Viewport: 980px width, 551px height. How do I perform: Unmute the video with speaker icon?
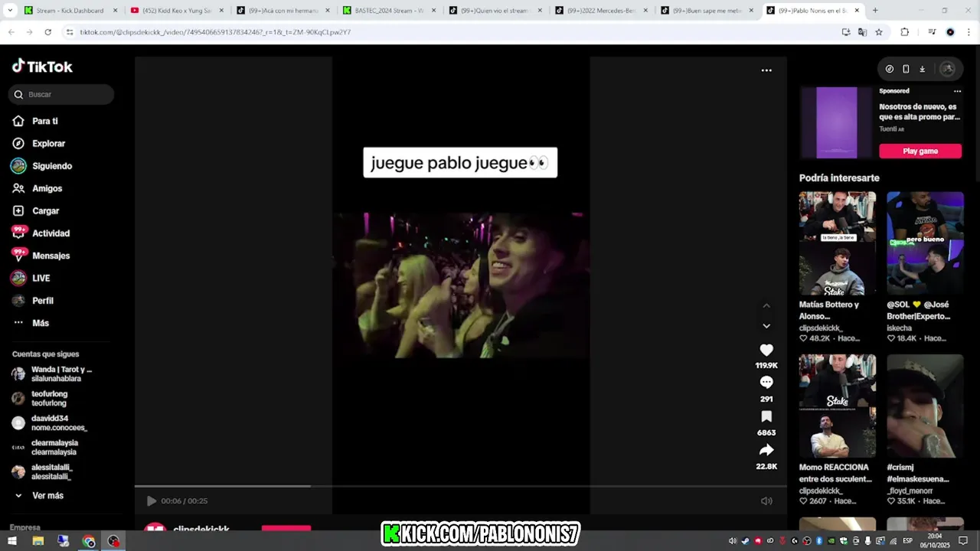766,501
